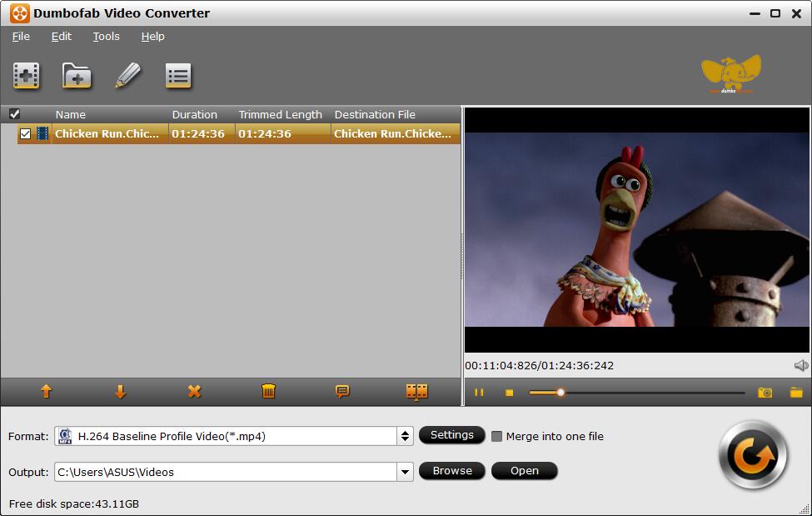Uncheck the Chicken Run file checkbox
Viewport: 812px width, 516px height.
click(x=25, y=134)
